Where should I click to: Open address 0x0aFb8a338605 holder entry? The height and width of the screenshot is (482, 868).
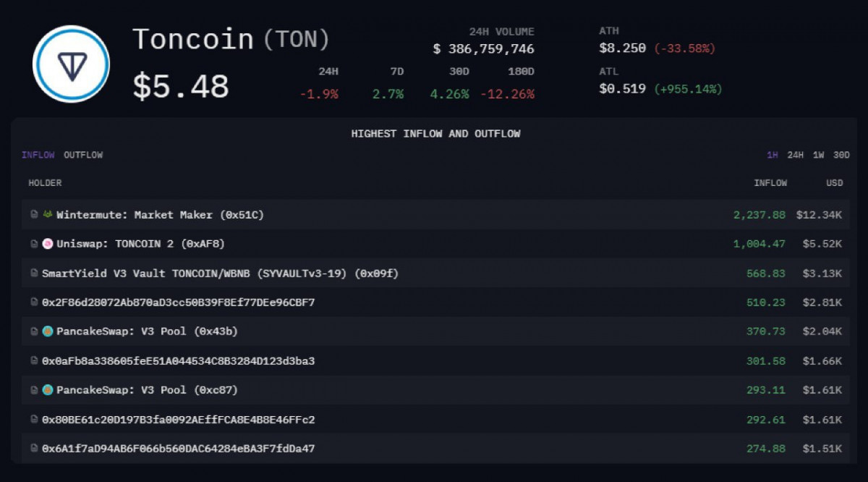(178, 361)
